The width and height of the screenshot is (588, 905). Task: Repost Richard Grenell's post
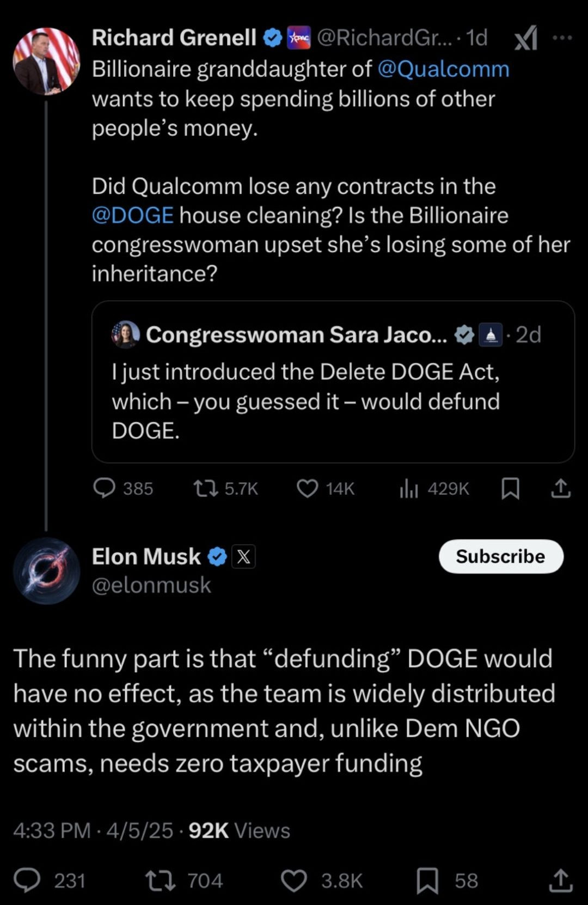[x=206, y=488]
